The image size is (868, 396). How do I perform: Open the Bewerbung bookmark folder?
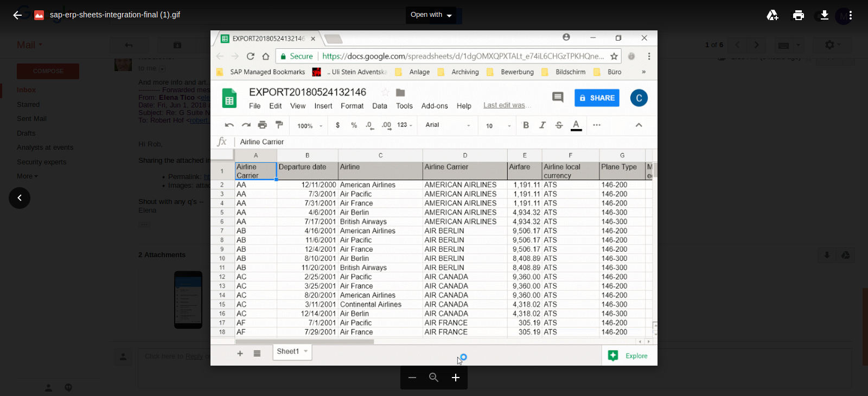(510, 72)
